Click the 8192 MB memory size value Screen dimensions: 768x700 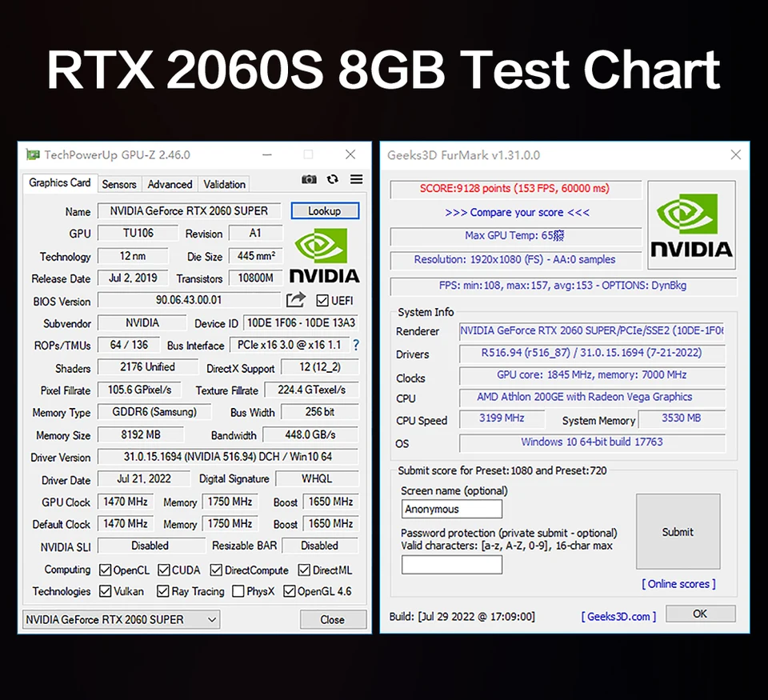click(141, 434)
